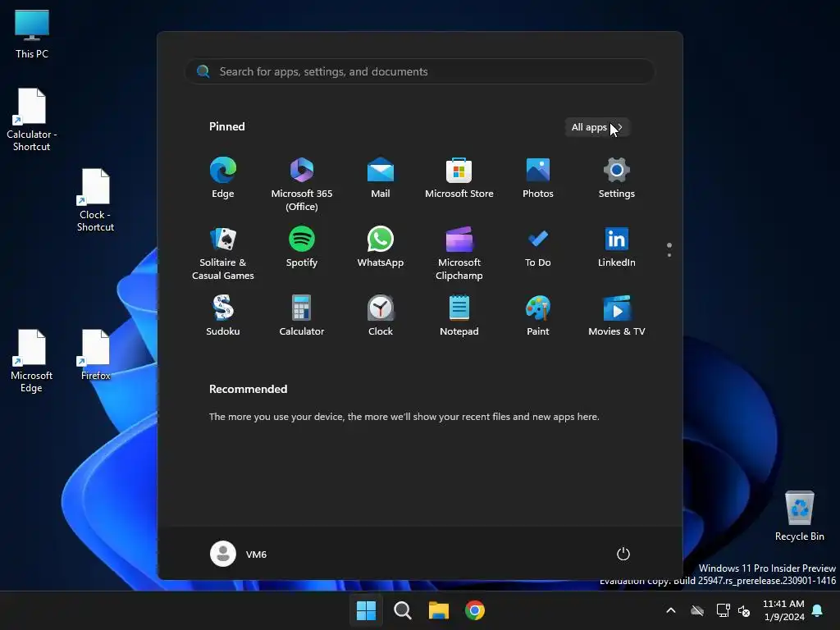Start Solitaire & Casual Games
This screenshot has height=630, width=840.
click(223, 254)
